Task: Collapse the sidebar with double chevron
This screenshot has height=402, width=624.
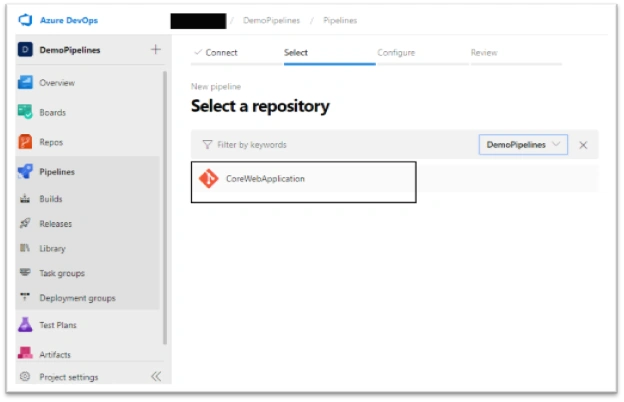Action: click(156, 377)
